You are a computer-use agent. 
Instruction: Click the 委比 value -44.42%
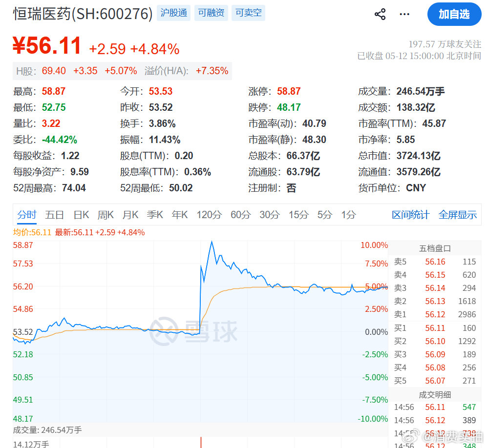coord(60,140)
